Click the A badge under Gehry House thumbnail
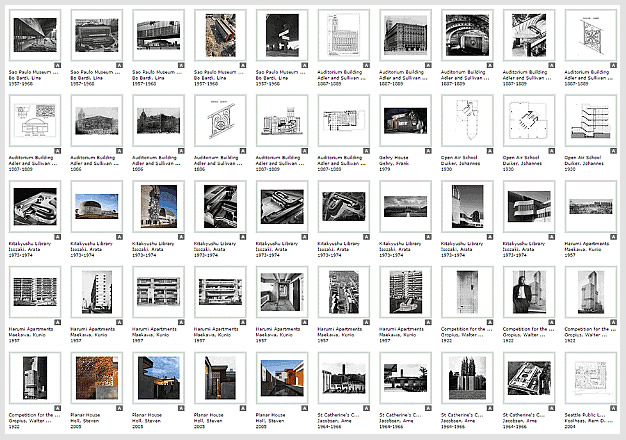The width and height of the screenshot is (626, 440). click(429, 146)
